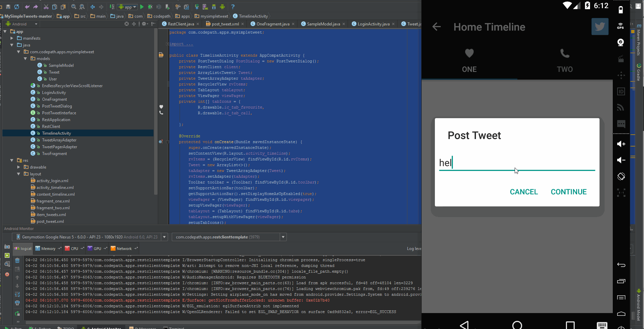Expand the drawable folder in the project tree
This screenshot has height=329, width=644.
click(18, 167)
